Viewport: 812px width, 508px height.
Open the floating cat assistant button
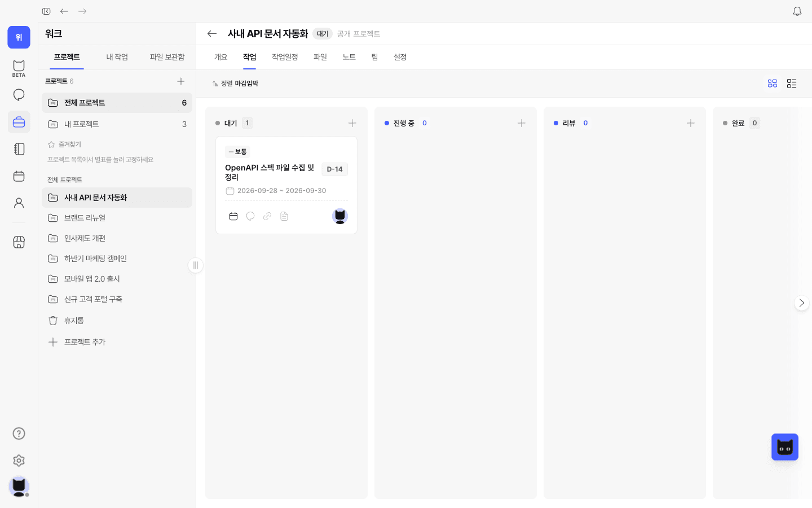point(785,447)
